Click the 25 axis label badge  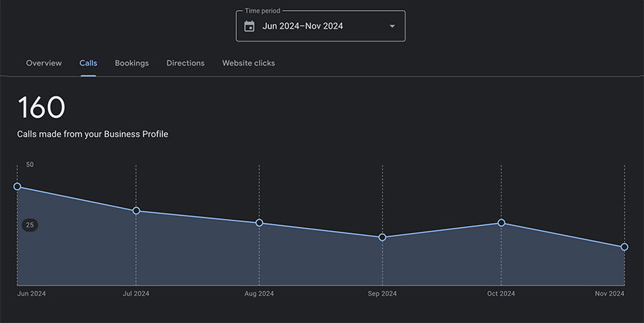[x=30, y=225]
